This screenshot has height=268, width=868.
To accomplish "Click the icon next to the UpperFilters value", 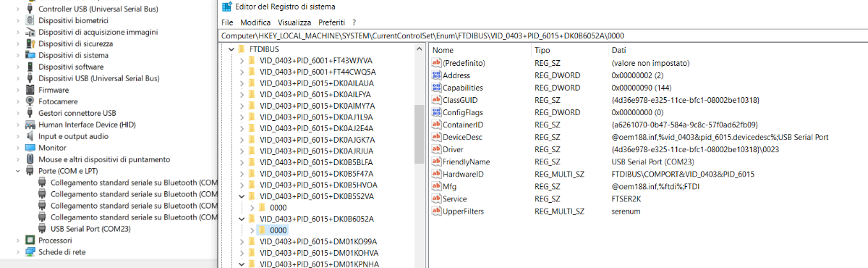I will [x=436, y=211].
